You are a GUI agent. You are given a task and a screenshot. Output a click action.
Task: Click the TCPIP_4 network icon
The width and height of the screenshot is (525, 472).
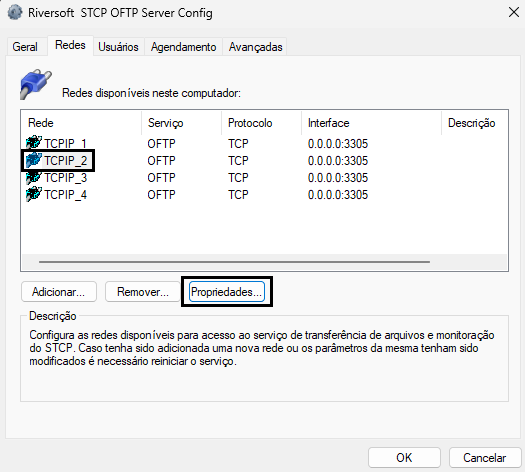coord(34,194)
